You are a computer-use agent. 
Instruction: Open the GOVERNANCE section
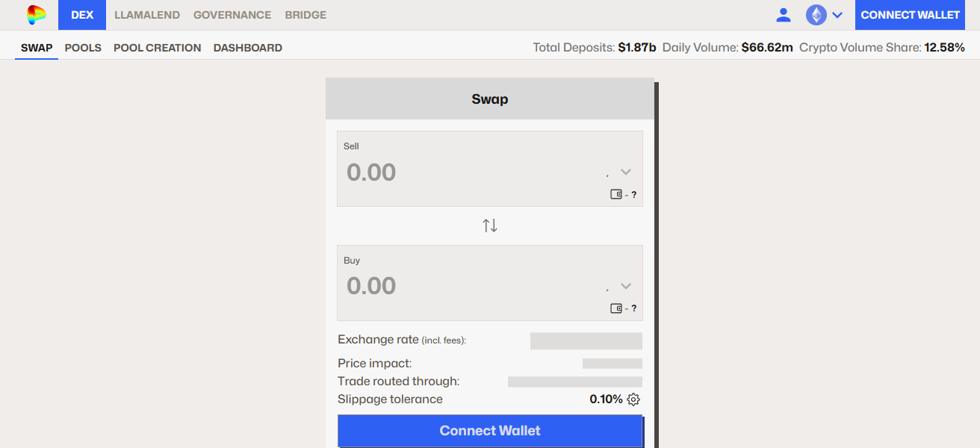click(x=232, y=15)
